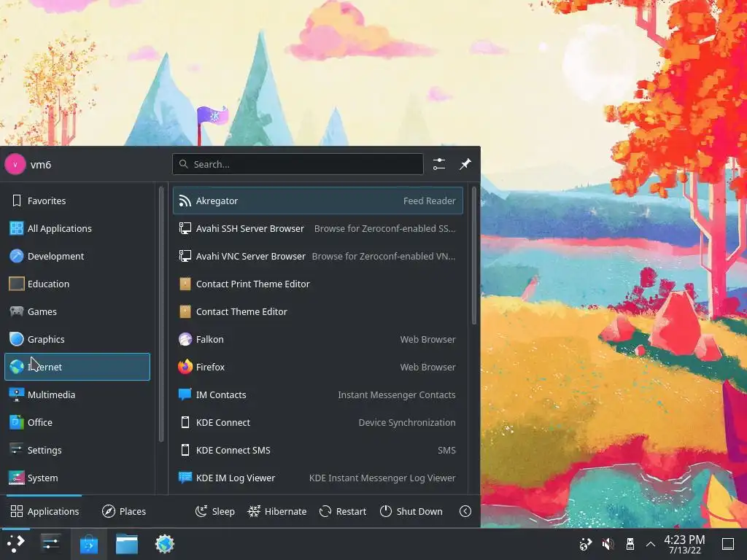The height and width of the screenshot is (560, 747).
Task: Click the Restart button
Action: 343,511
